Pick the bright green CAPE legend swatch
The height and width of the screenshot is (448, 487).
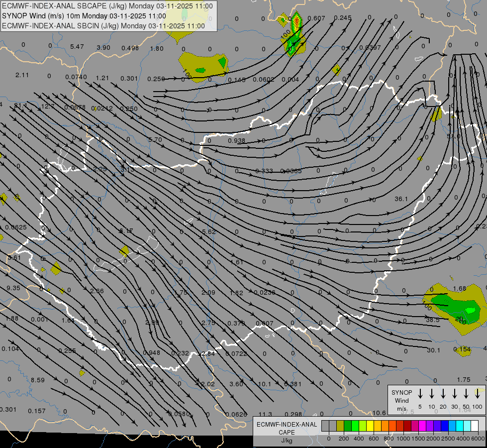click(355, 426)
